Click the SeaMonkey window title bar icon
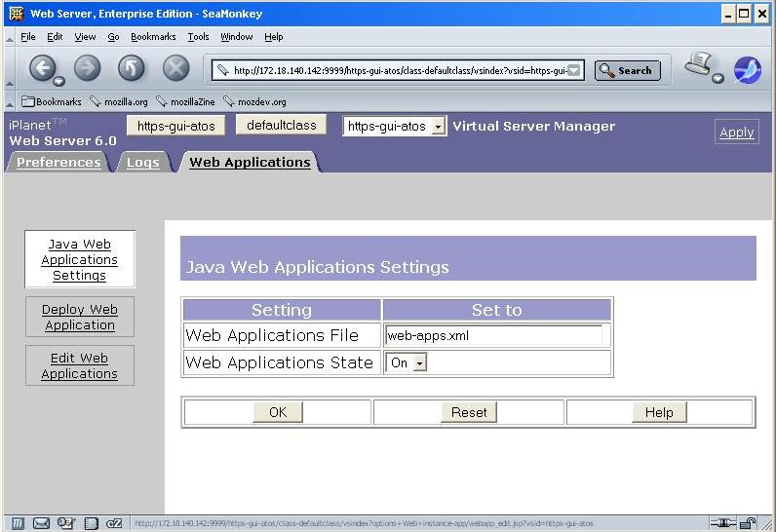 click(17, 14)
